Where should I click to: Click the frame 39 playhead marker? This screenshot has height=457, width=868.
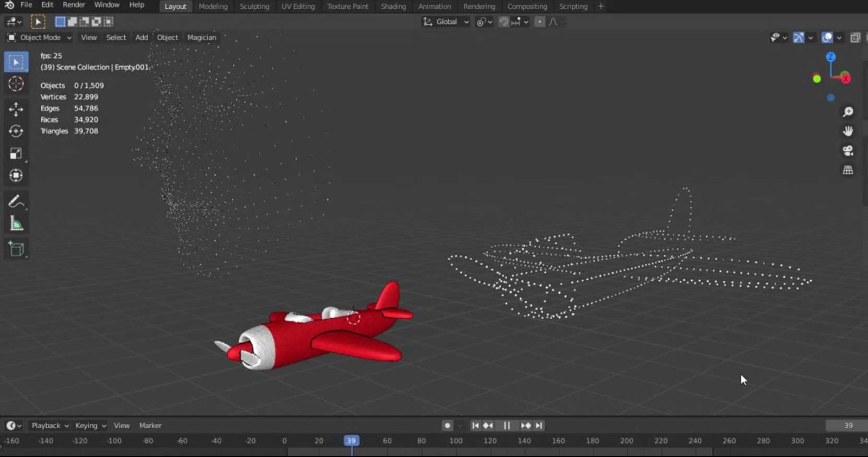coord(352,441)
